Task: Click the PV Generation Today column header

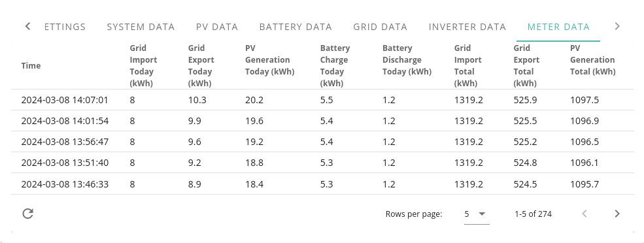Action: pyautogui.click(x=270, y=60)
